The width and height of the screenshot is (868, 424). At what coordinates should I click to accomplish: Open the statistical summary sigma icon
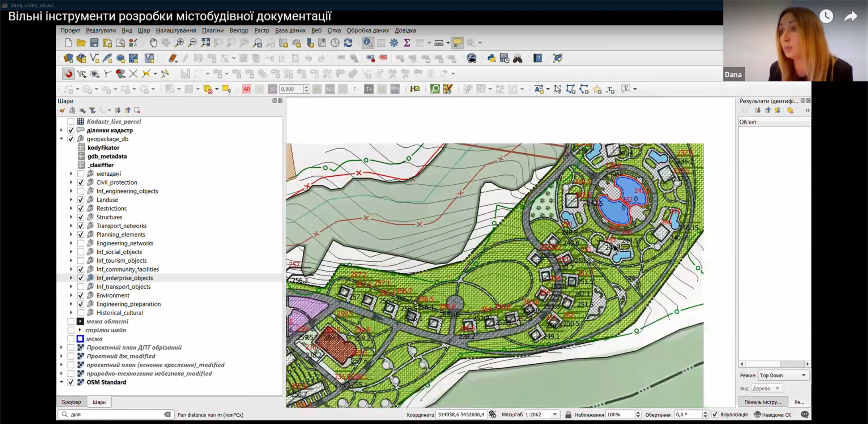(407, 43)
